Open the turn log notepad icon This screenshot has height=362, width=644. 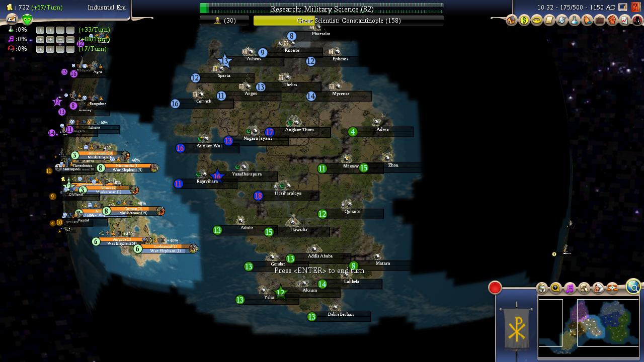click(x=12, y=19)
